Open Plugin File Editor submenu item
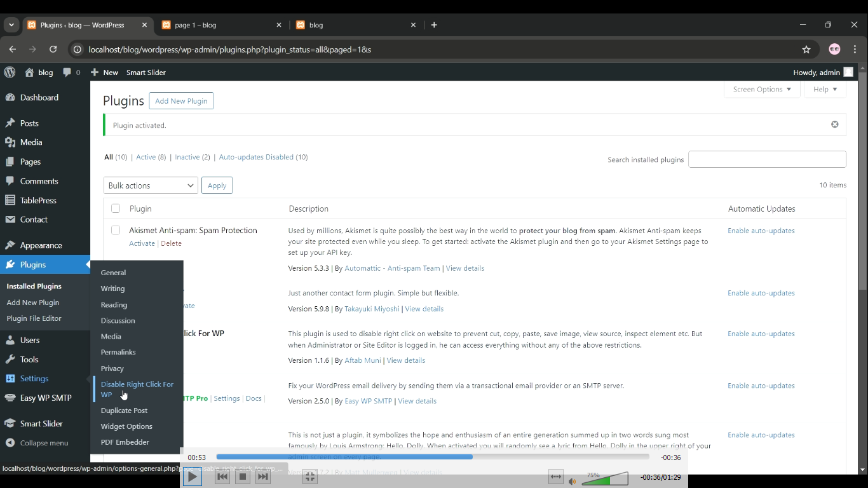 (x=34, y=318)
